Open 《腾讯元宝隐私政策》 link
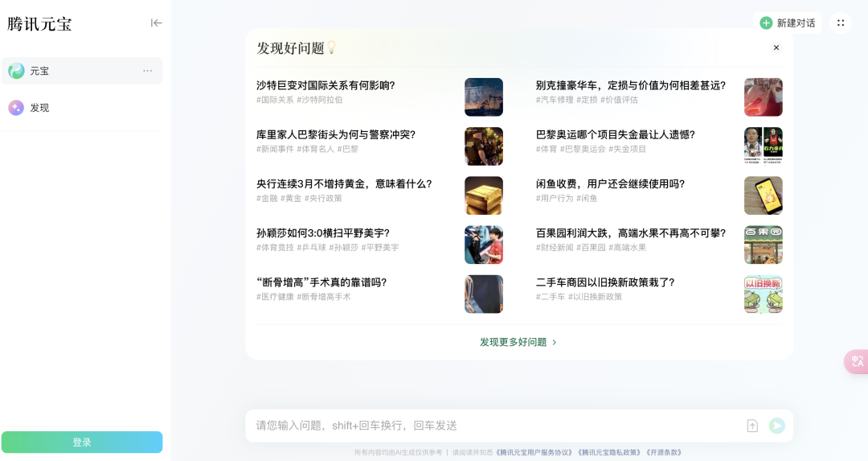 click(x=609, y=453)
